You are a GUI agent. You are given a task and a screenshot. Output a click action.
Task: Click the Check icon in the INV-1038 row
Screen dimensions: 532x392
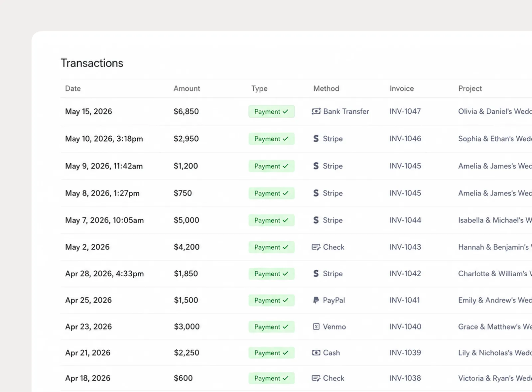316,378
